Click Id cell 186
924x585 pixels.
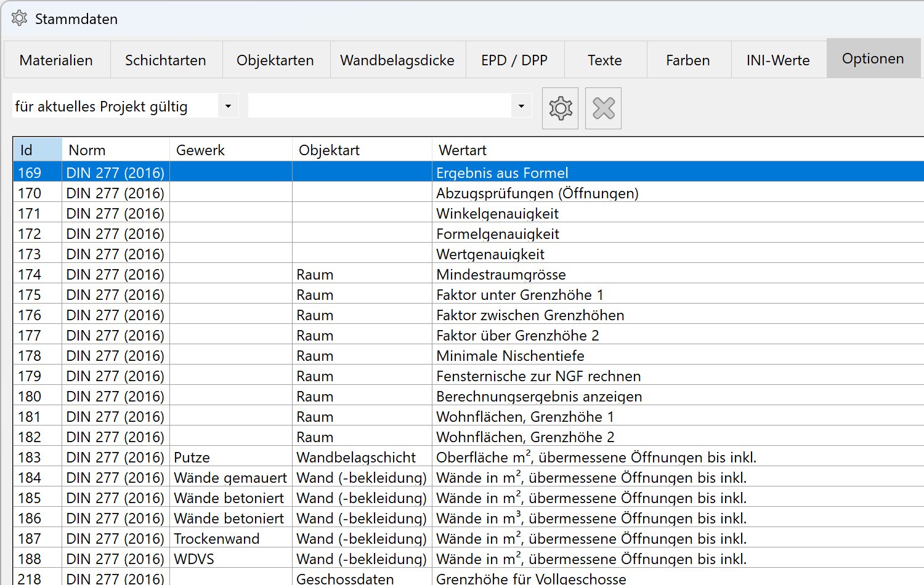tap(38, 518)
